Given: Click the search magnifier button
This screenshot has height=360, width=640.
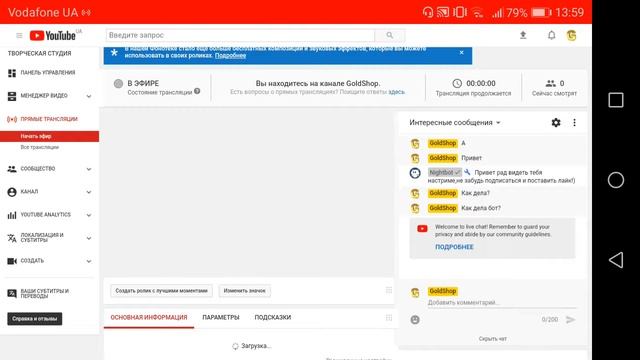Looking at the screenshot, I should coord(390,36).
